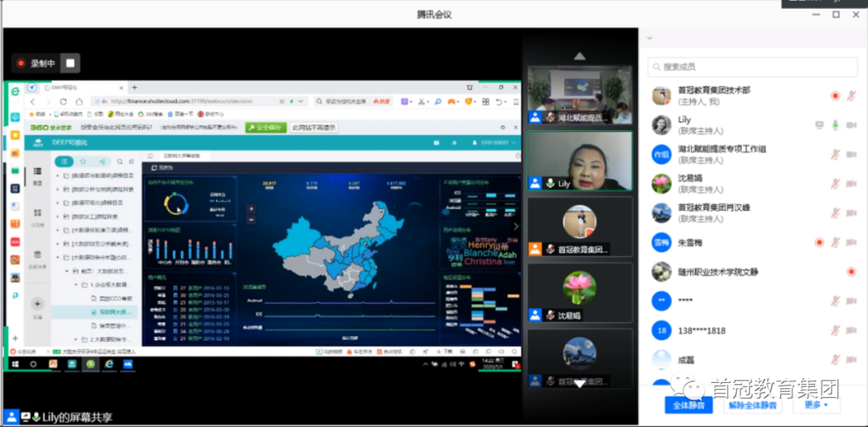Click the taskbar clock showing 14:22
Image resolution: width=868 pixels, height=427 pixels.
click(491, 363)
